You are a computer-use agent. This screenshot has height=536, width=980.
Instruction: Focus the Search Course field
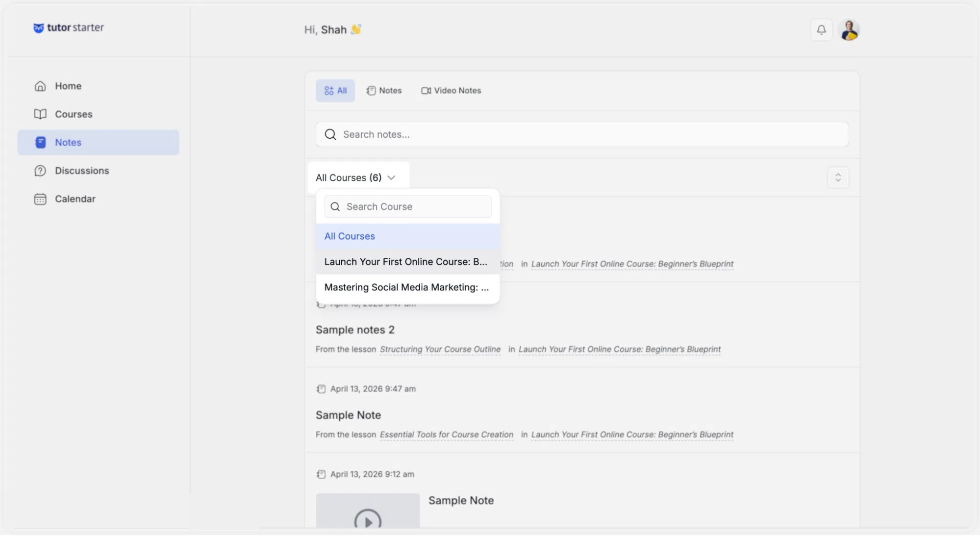pyautogui.click(x=408, y=207)
